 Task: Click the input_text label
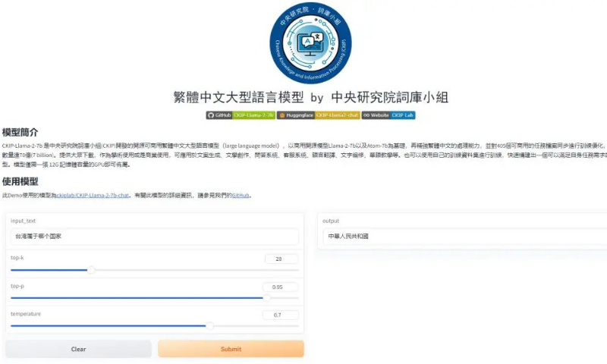(x=23, y=221)
